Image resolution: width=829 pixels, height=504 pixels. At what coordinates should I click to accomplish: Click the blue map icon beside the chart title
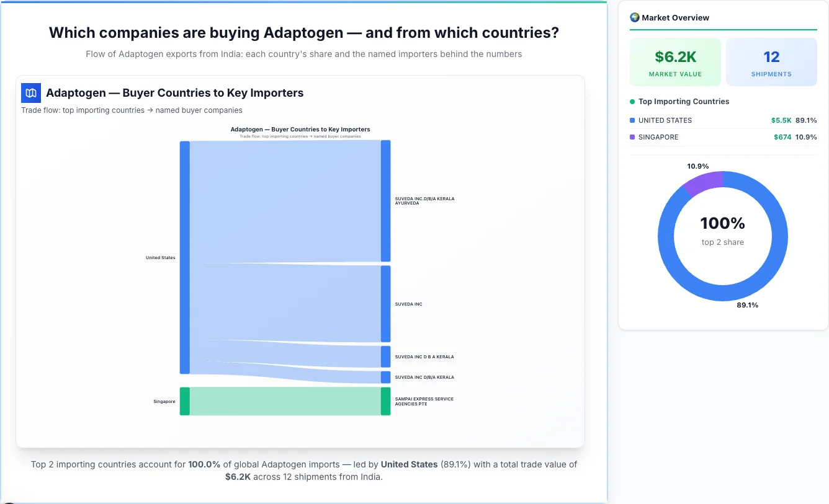(30, 92)
